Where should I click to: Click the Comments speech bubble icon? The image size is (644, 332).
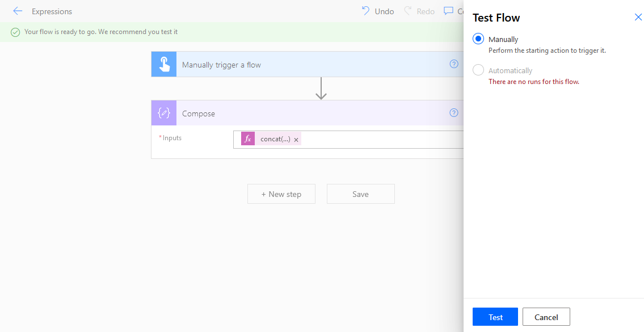[x=448, y=11]
